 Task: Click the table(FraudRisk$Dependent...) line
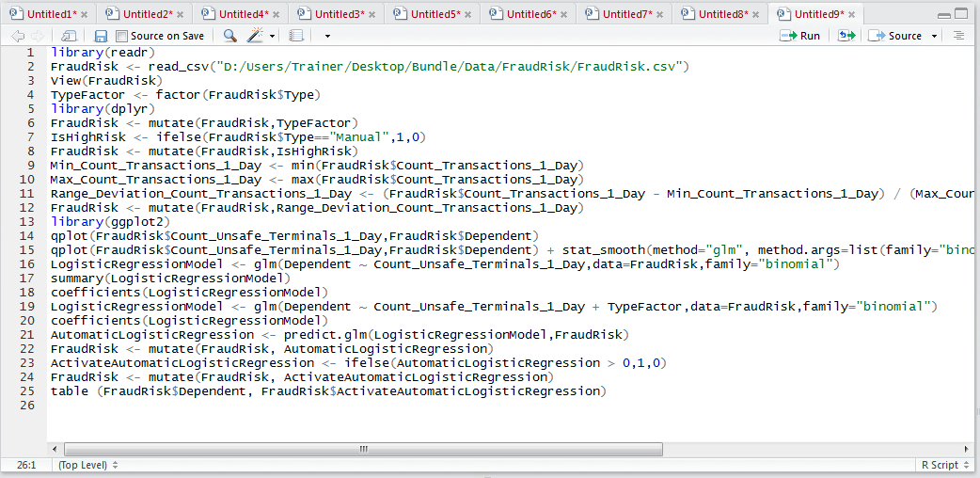pos(328,391)
